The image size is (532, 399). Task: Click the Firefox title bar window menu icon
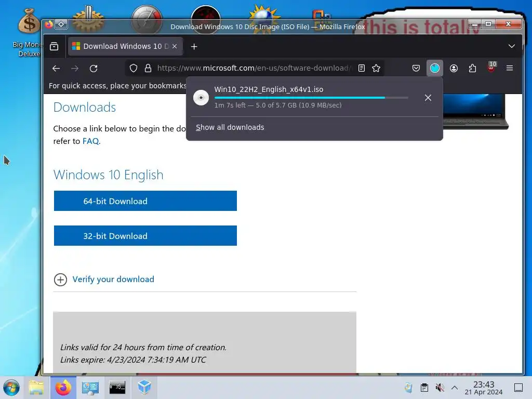click(49, 25)
